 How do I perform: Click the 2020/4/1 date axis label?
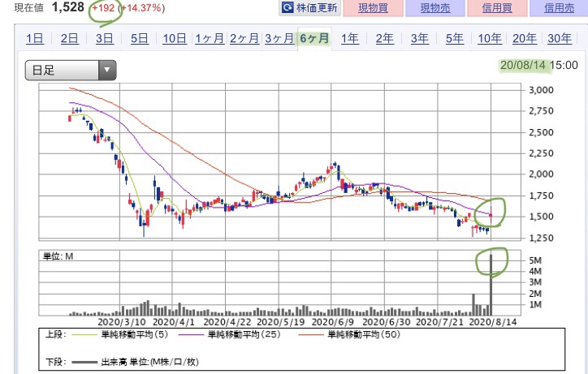coord(174,322)
